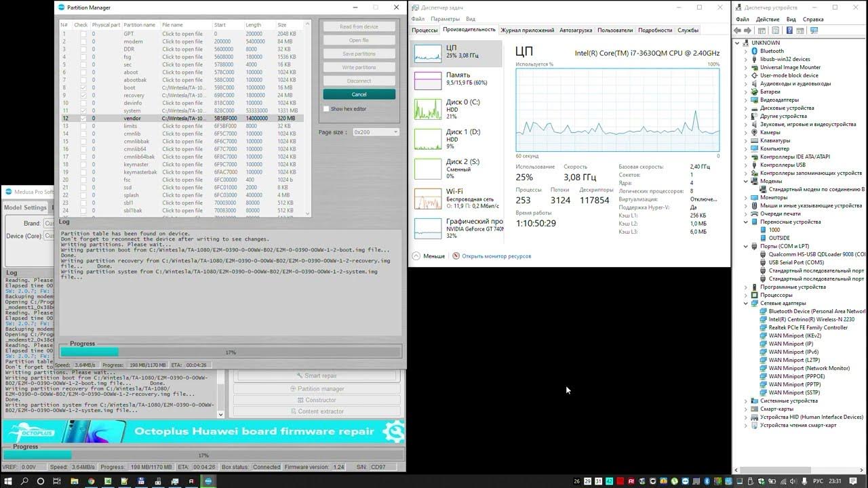Collapse the UNKNOWN root computer node
This screenshot has height=488, width=868.
(738, 43)
